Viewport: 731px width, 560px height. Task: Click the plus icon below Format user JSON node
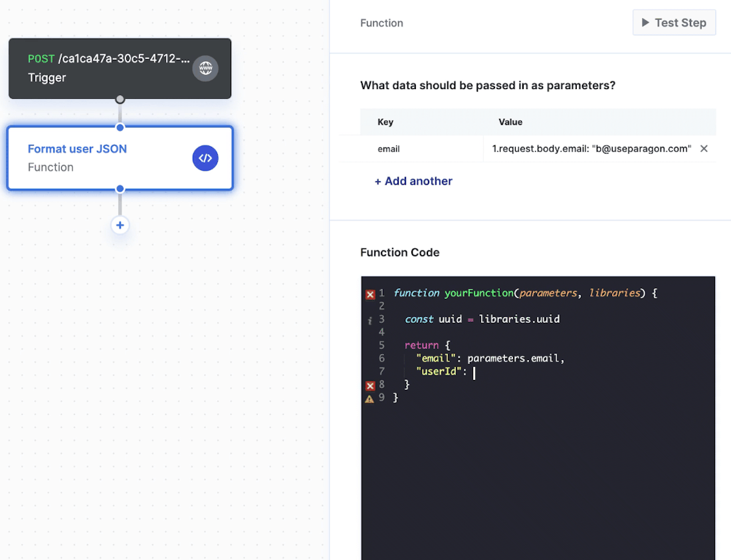[x=120, y=225]
